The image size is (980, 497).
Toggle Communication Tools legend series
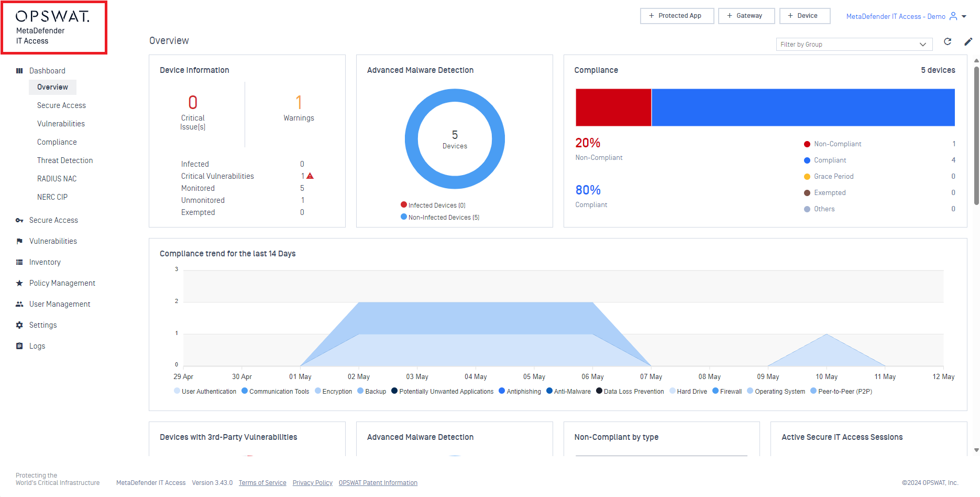(x=275, y=391)
